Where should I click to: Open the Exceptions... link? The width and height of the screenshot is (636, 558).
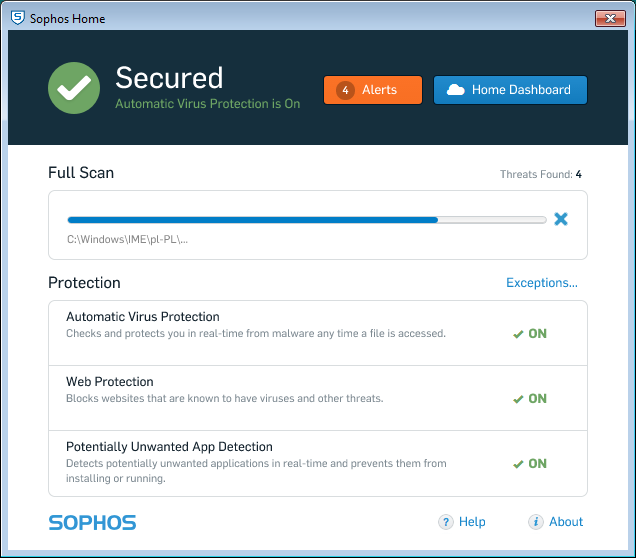(542, 283)
